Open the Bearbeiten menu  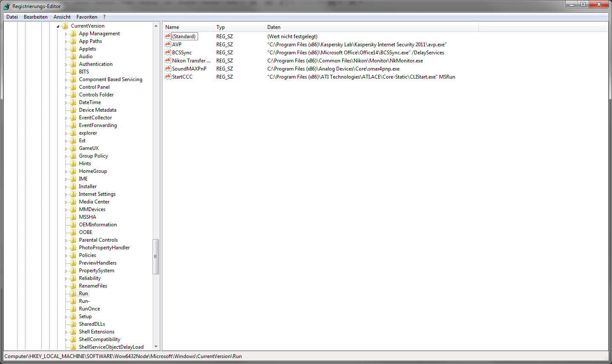tap(36, 17)
